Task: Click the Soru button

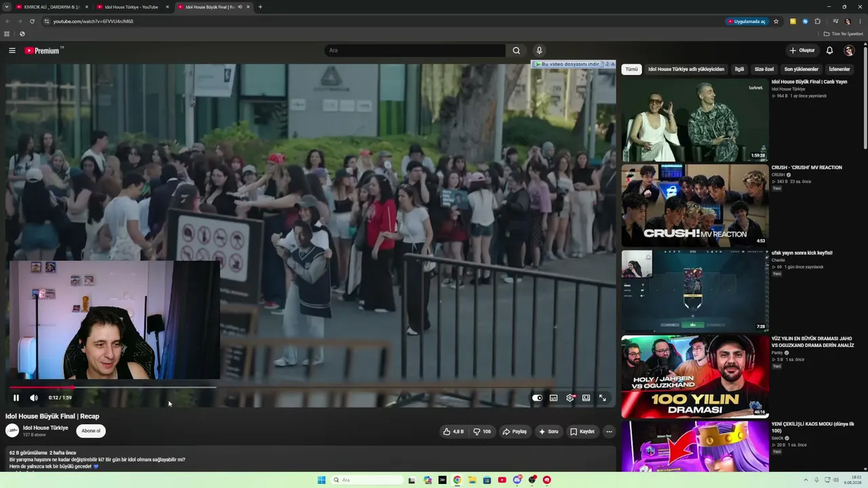Action: tap(549, 431)
